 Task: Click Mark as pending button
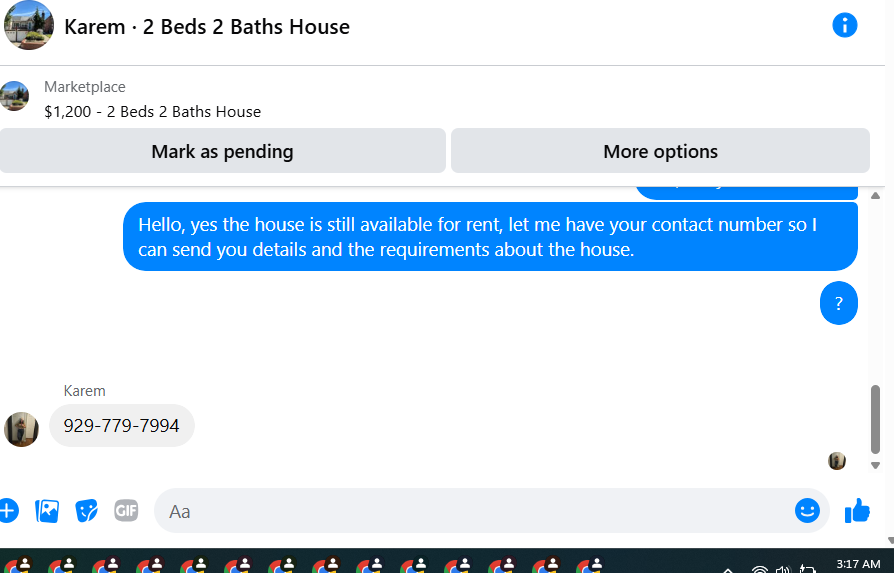(222, 152)
